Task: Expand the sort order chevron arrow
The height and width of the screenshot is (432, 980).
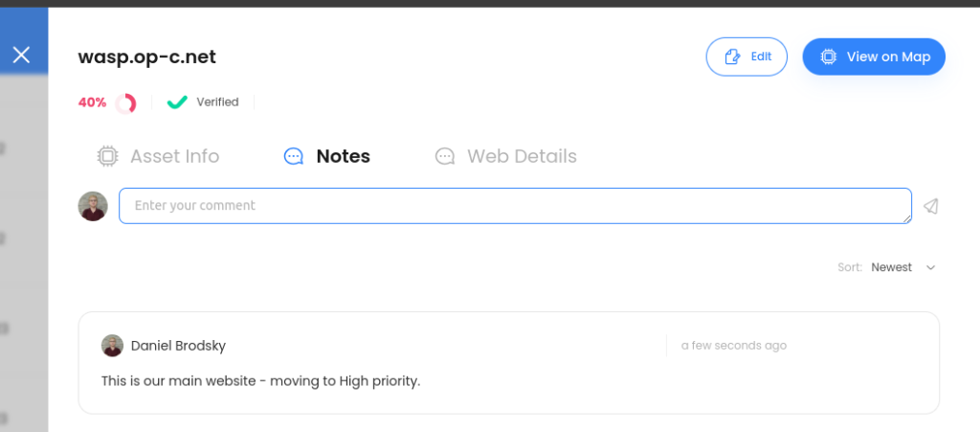Action: pyautogui.click(x=930, y=267)
